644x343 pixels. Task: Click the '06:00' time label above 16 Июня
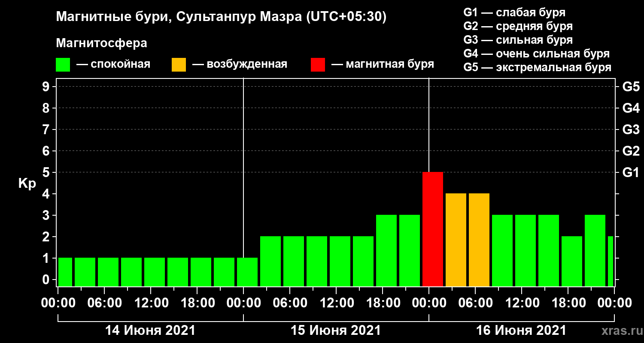pyautogui.click(x=475, y=303)
